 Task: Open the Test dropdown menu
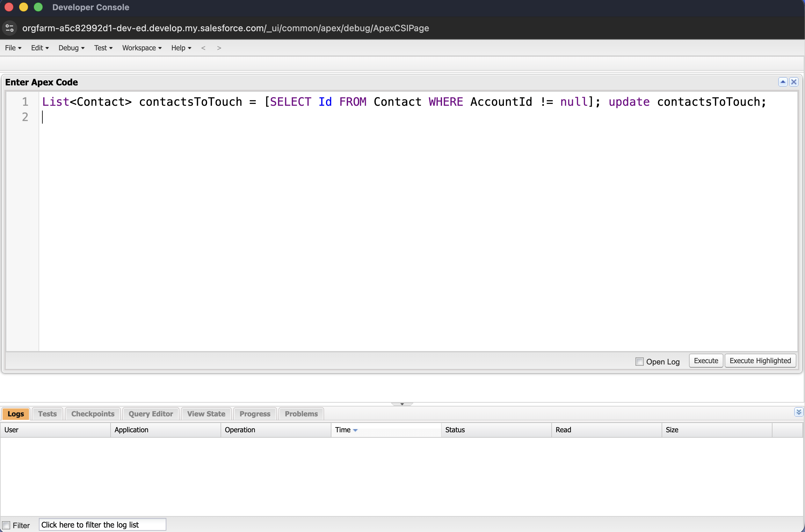click(103, 48)
